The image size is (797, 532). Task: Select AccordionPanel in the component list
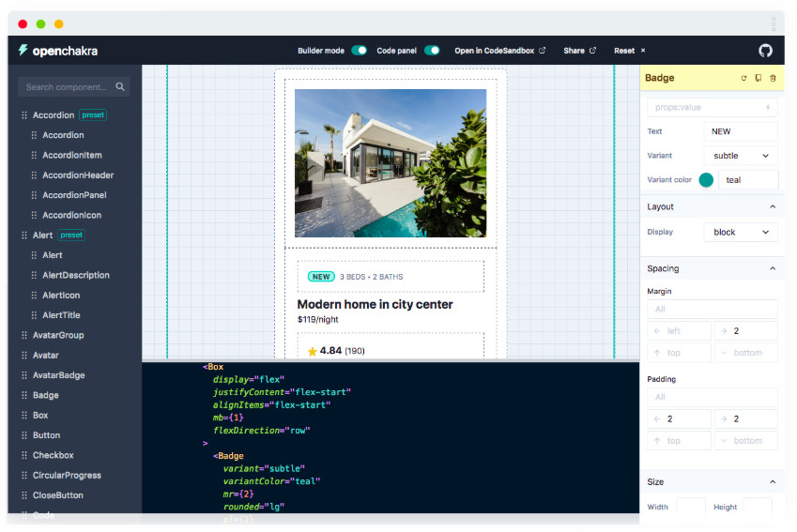tap(74, 195)
